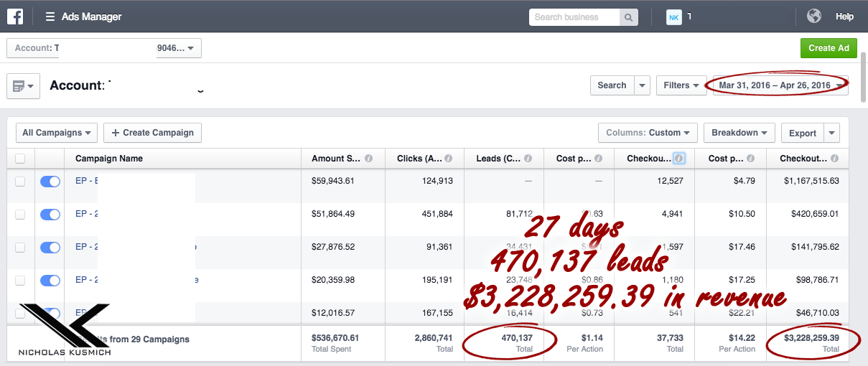Tick checkbox for $59,943.61 campaign row
Viewport: 868px width, 366px height.
[x=20, y=182]
